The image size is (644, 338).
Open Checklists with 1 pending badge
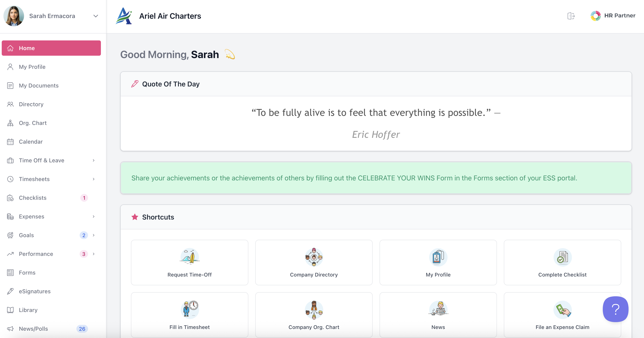click(x=33, y=198)
